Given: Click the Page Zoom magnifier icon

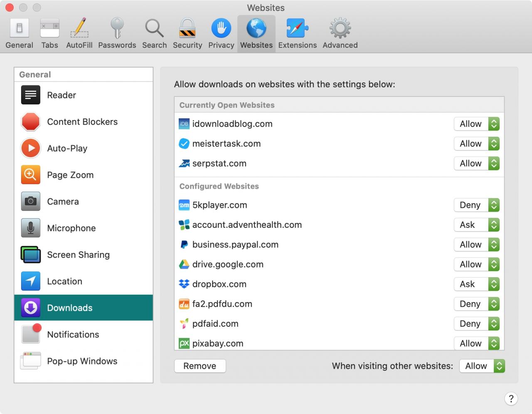Looking at the screenshot, I should [30, 175].
